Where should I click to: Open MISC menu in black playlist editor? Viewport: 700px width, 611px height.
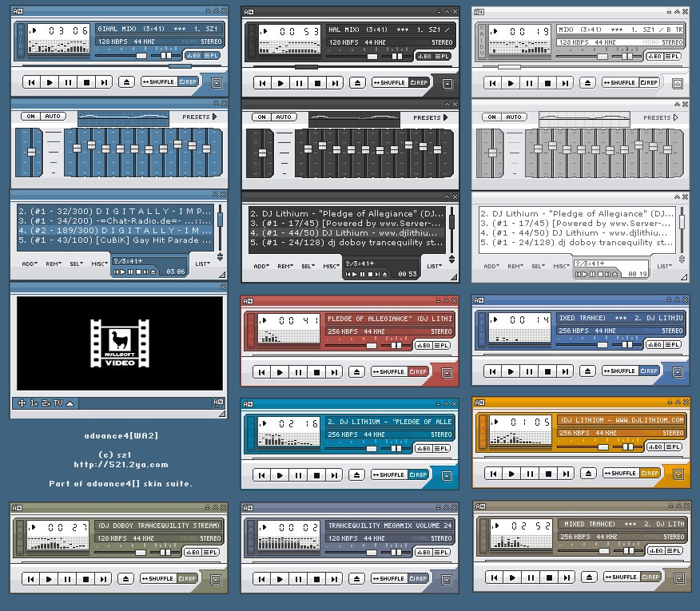331,267
